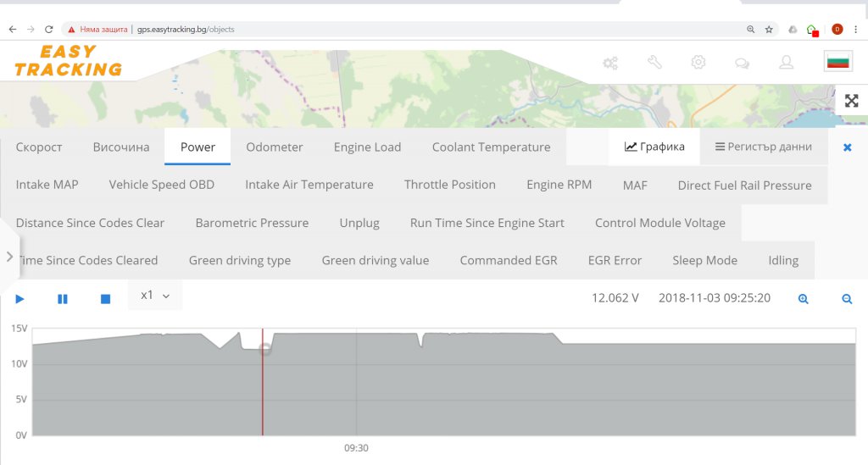Click the 2018-11-03 09:25:20 timestamp
Screen dimensions: 868x465
click(714, 298)
